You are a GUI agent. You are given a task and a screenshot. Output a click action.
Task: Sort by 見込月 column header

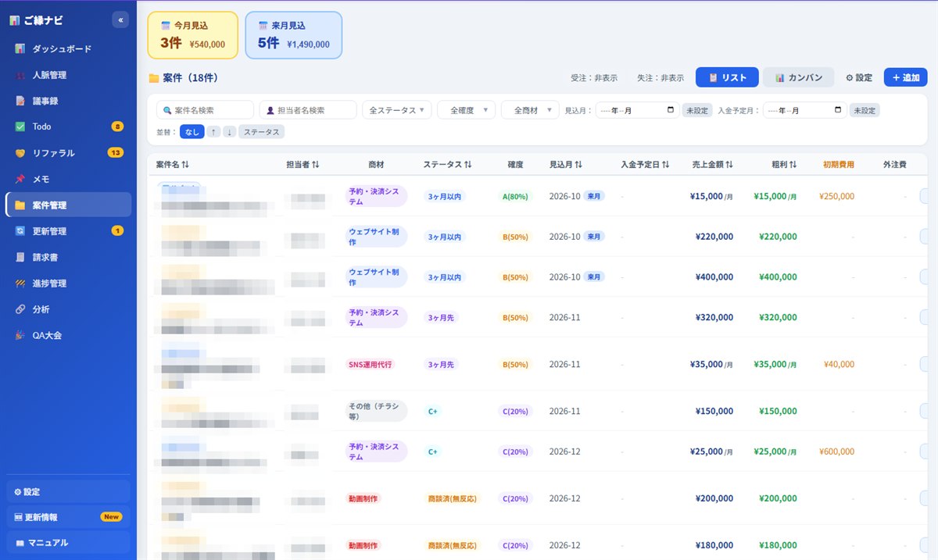[x=566, y=165]
